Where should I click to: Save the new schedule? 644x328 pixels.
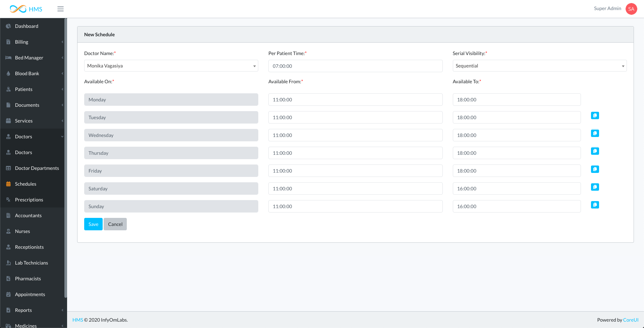(x=93, y=224)
